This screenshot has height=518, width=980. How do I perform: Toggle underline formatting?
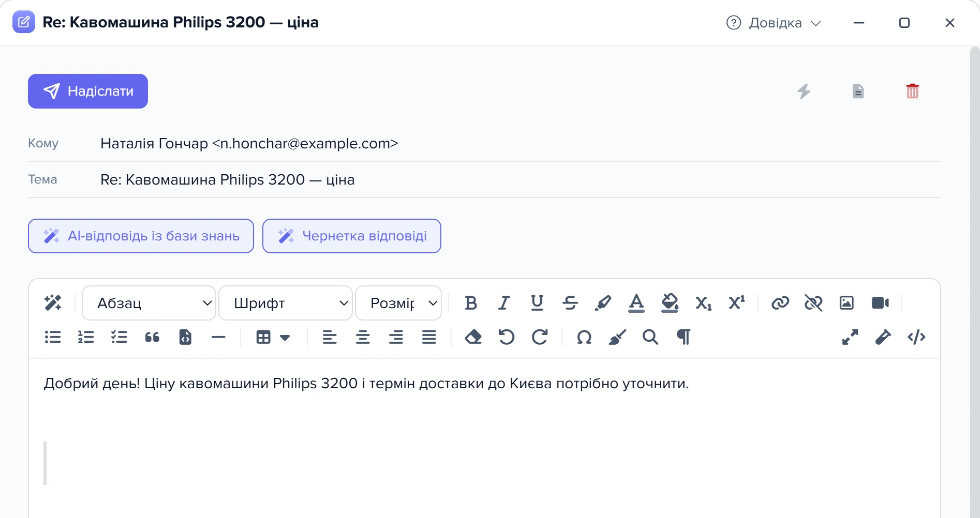tap(537, 303)
